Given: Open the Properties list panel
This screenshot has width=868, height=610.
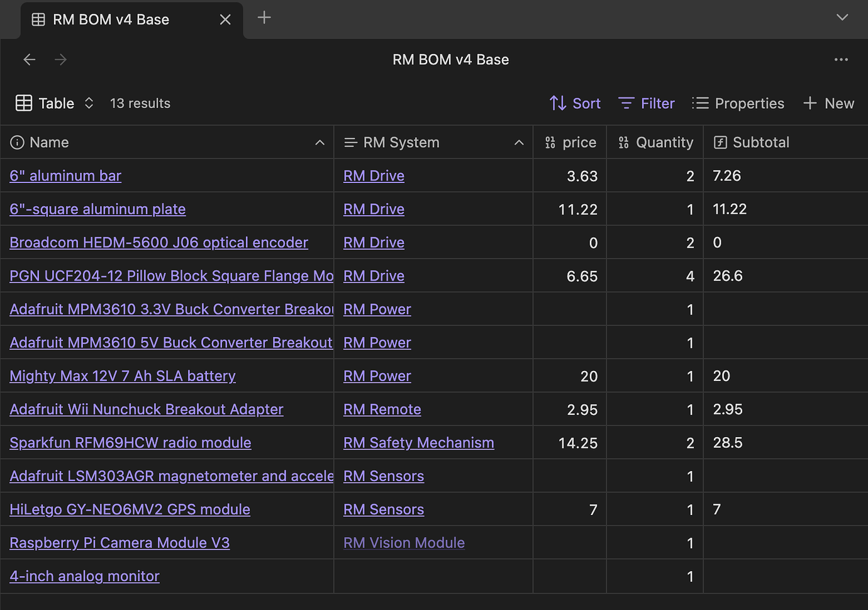Looking at the screenshot, I should [738, 103].
